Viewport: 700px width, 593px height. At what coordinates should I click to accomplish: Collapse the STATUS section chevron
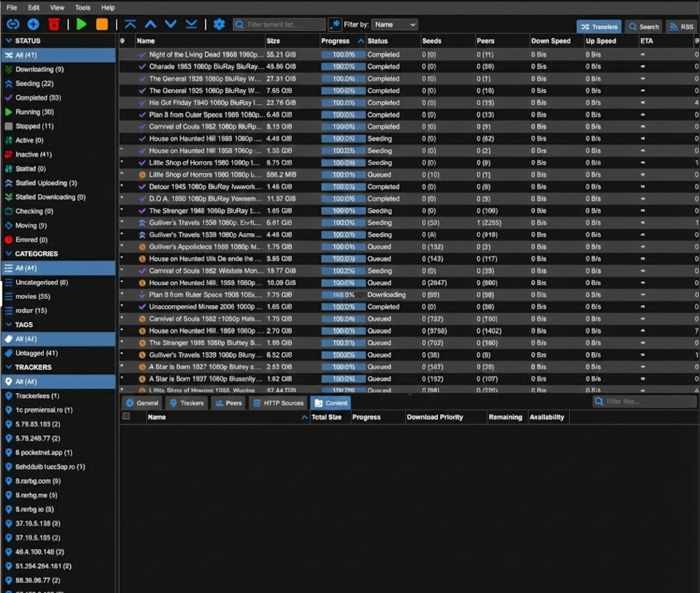pyautogui.click(x=8, y=41)
